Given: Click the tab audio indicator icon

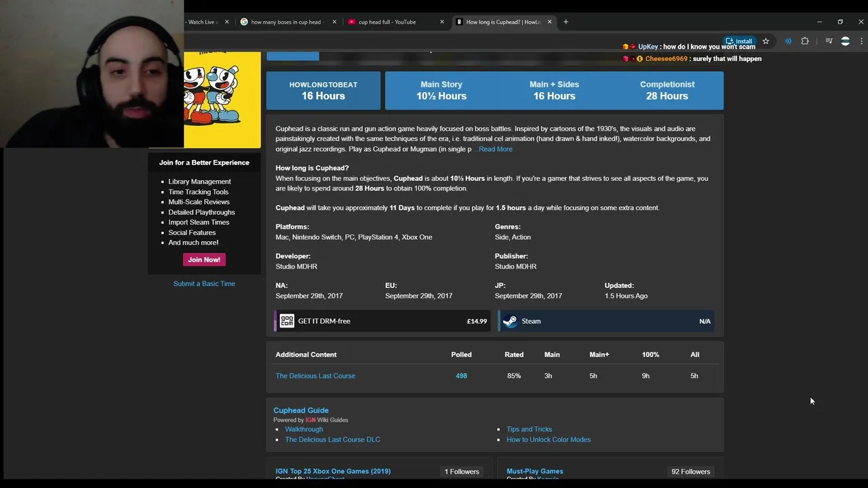Looking at the screenshot, I should [x=788, y=41].
